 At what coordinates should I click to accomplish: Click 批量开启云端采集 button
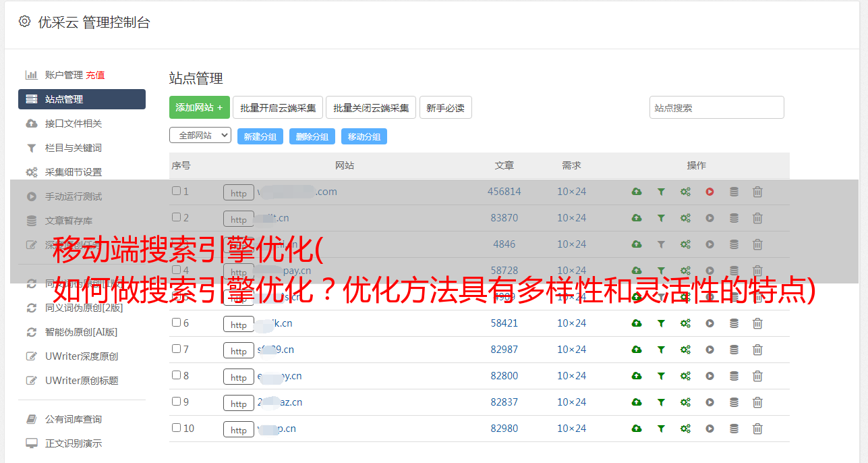coord(278,107)
